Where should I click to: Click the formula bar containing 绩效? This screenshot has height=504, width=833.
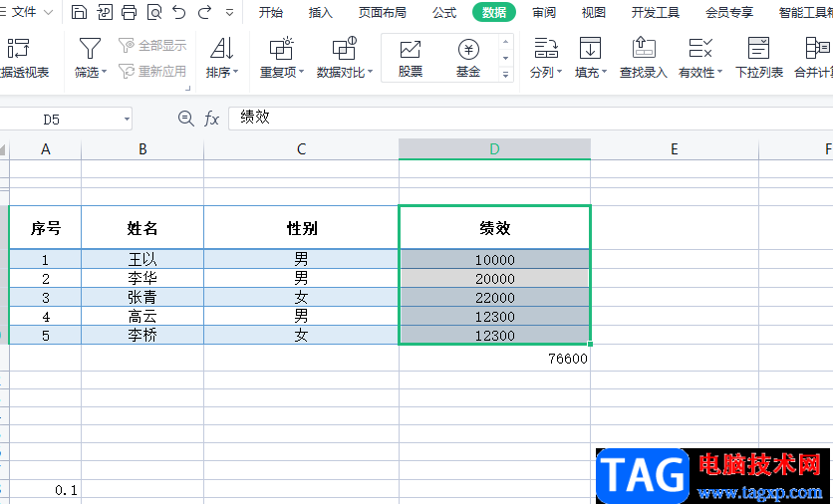pos(530,118)
